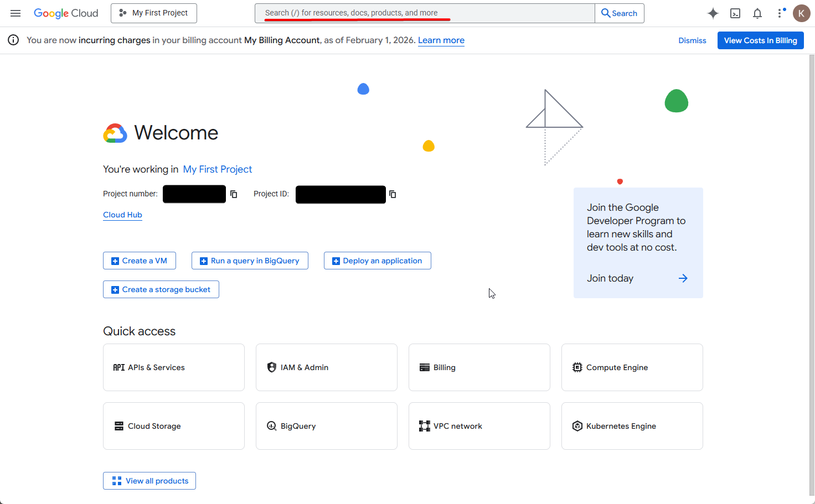Open the My First Project picker
Screen dimensions: 815x504
[x=154, y=13]
